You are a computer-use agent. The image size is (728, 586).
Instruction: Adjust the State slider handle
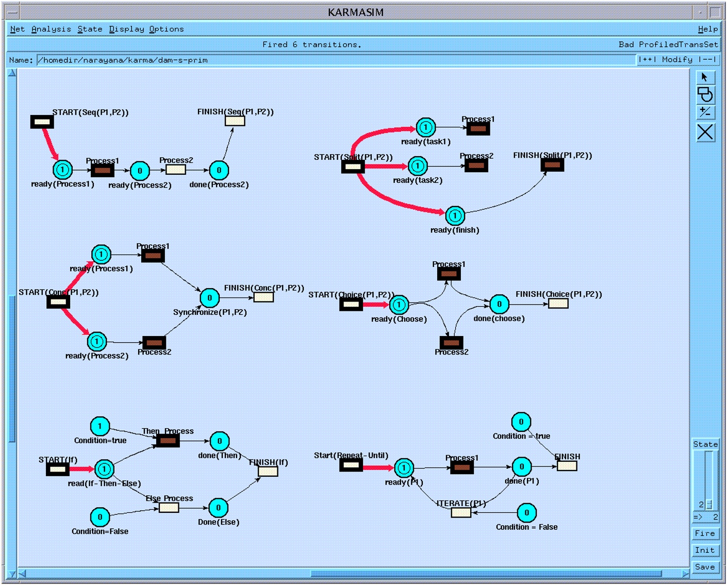point(709,505)
